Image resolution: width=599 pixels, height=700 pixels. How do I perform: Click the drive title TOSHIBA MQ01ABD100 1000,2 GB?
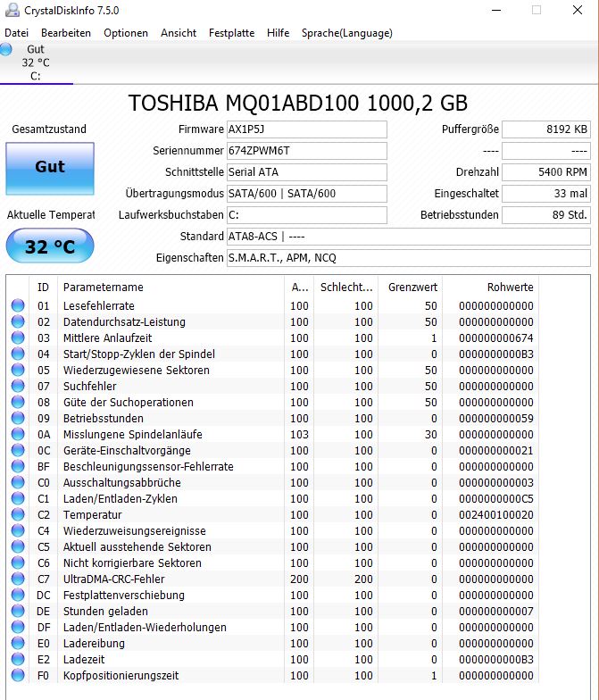(x=298, y=104)
